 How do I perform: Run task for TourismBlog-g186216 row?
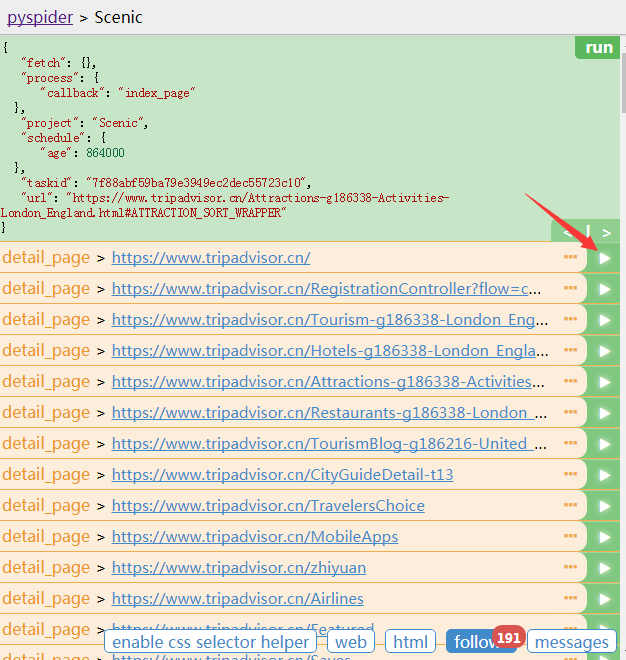click(605, 444)
